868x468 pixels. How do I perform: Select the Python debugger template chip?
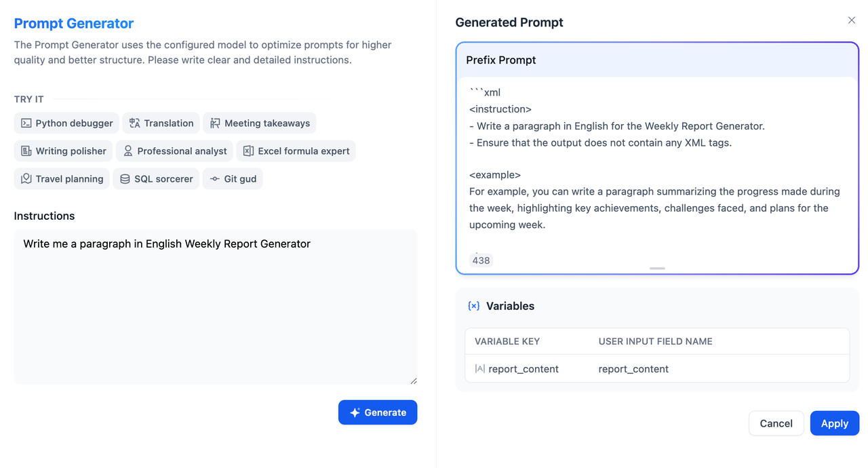tap(66, 123)
